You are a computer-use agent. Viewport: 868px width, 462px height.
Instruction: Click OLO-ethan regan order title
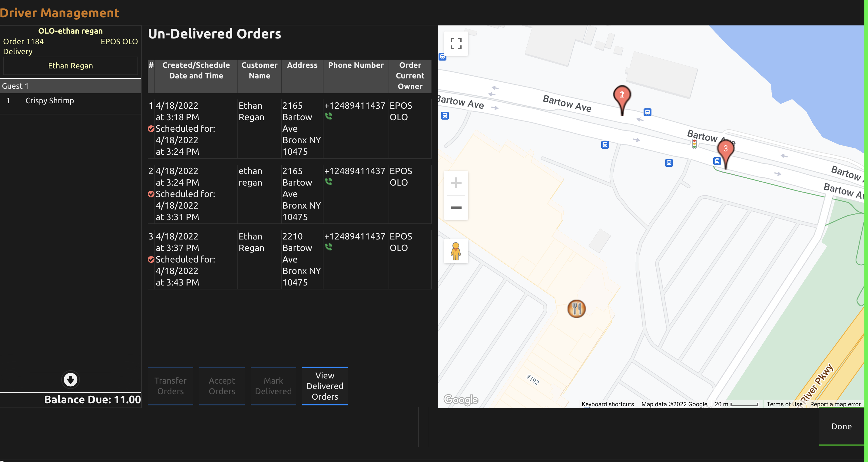click(x=71, y=31)
